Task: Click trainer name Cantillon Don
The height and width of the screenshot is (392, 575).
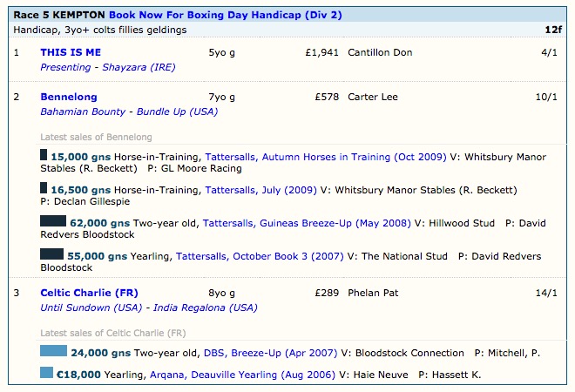Action: point(380,52)
